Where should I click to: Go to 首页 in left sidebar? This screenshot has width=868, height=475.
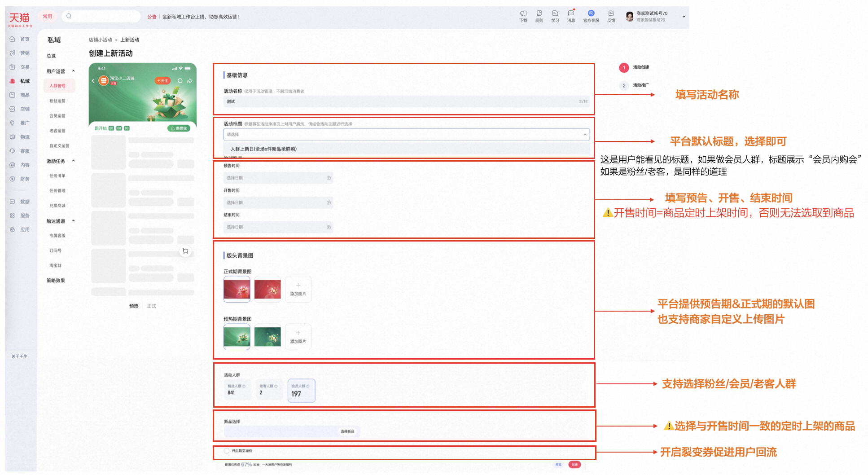[20, 39]
